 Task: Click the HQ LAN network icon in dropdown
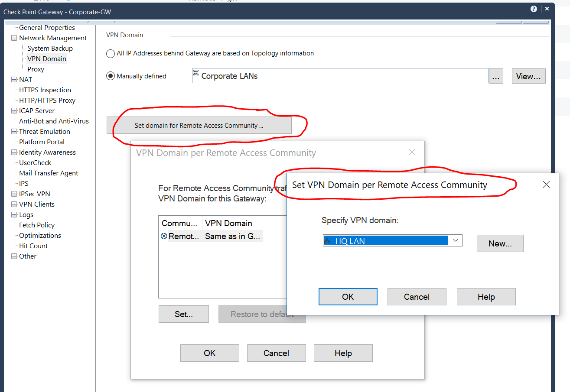327,241
